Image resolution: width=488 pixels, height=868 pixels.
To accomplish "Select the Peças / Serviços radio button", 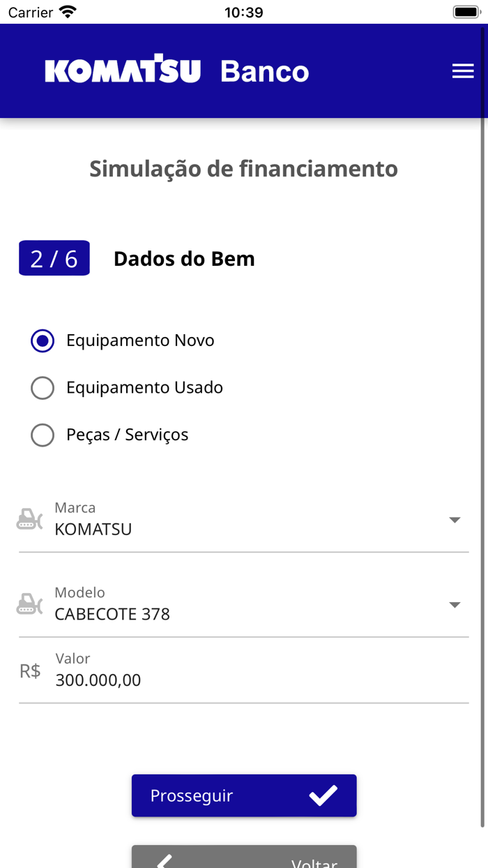I will click(43, 434).
